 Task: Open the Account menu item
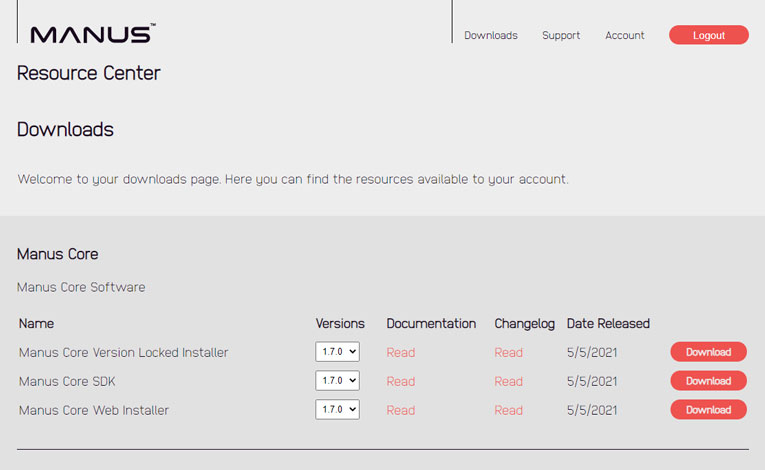[624, 35]
